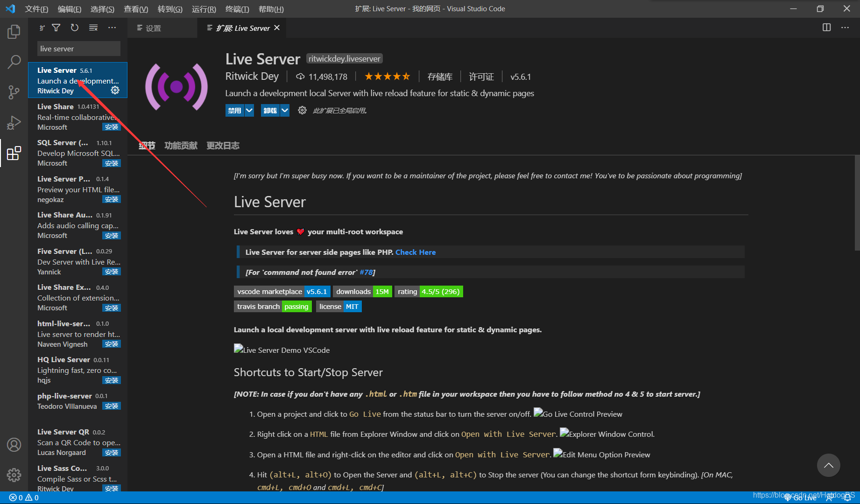
Task: Follow the Check Here link
Action: point(416,252)
